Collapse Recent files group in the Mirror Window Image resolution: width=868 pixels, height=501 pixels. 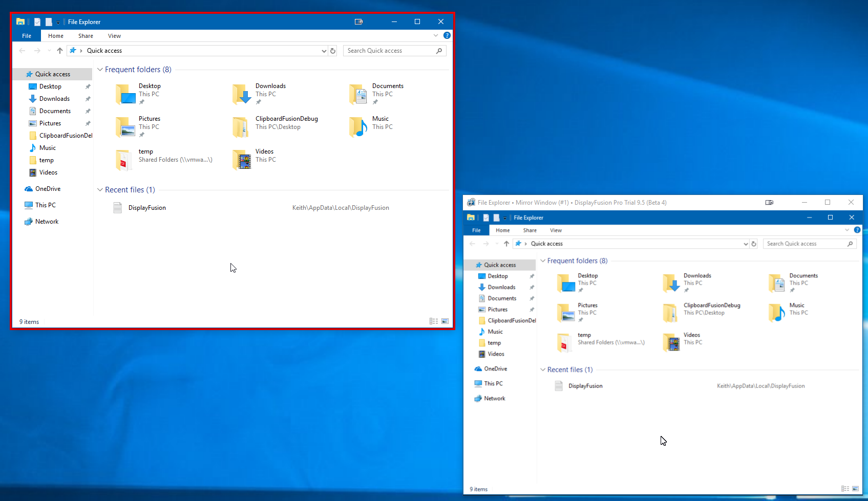coord(543,369)
